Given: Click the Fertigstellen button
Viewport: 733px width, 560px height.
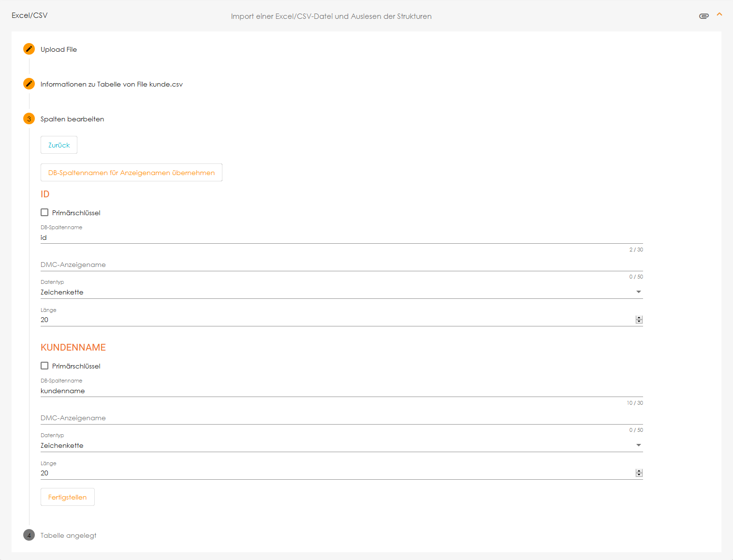Looking at the screenshot, I should [67, 497].
